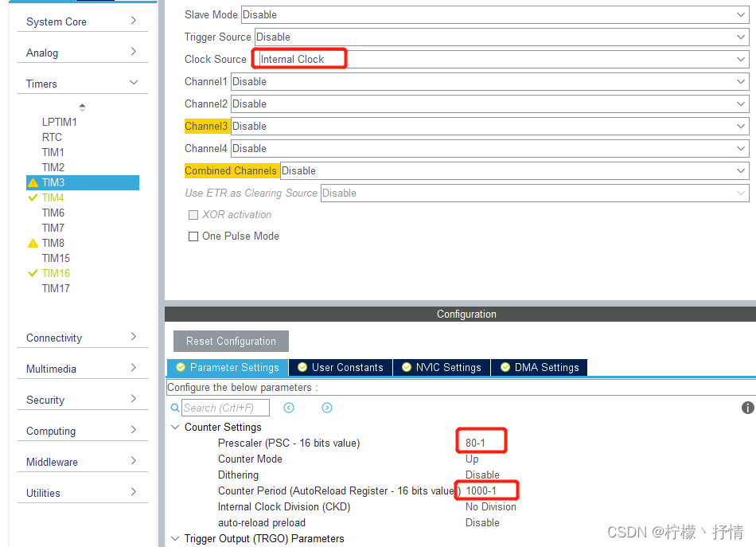The height and width of the screenshot is (547, 756).
Task: Switch to the User Constants tab
Action: 341,368
